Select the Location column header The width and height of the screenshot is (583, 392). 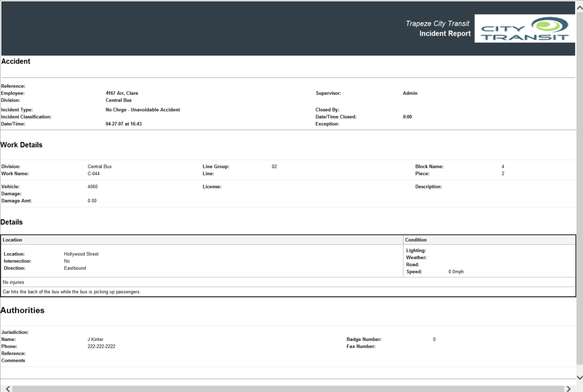point(12,239)
